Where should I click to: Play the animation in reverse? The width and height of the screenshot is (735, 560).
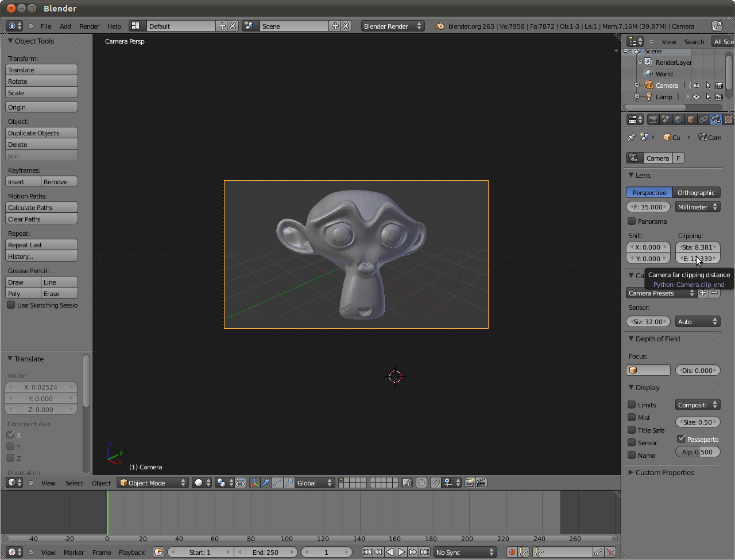tap(390, 552)
